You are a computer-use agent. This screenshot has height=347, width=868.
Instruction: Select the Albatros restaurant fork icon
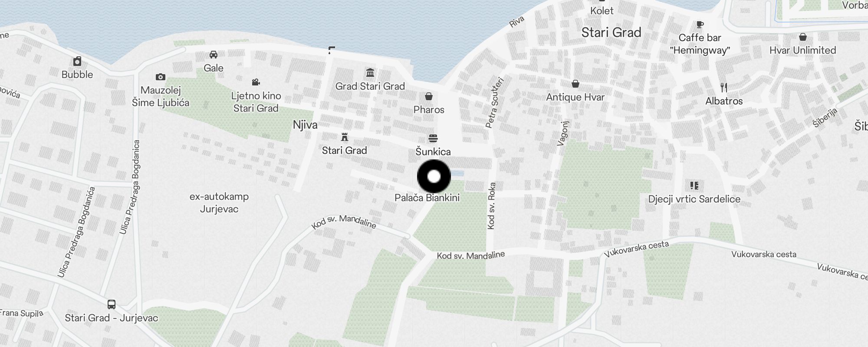724,88
